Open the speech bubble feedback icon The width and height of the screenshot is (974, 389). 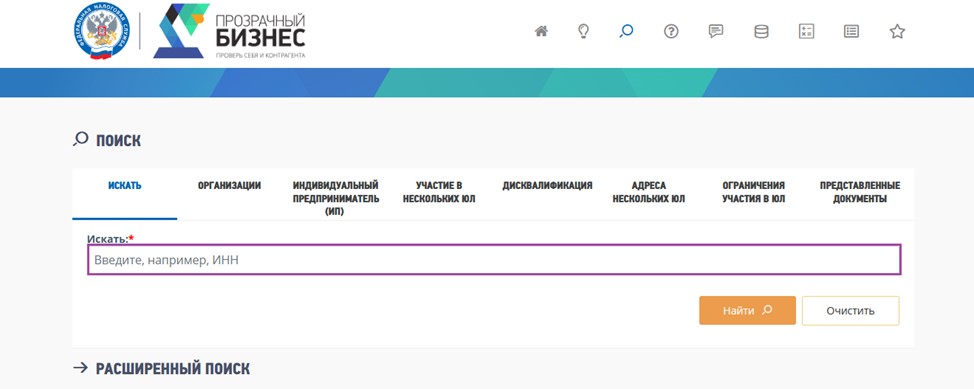point(716,31)
